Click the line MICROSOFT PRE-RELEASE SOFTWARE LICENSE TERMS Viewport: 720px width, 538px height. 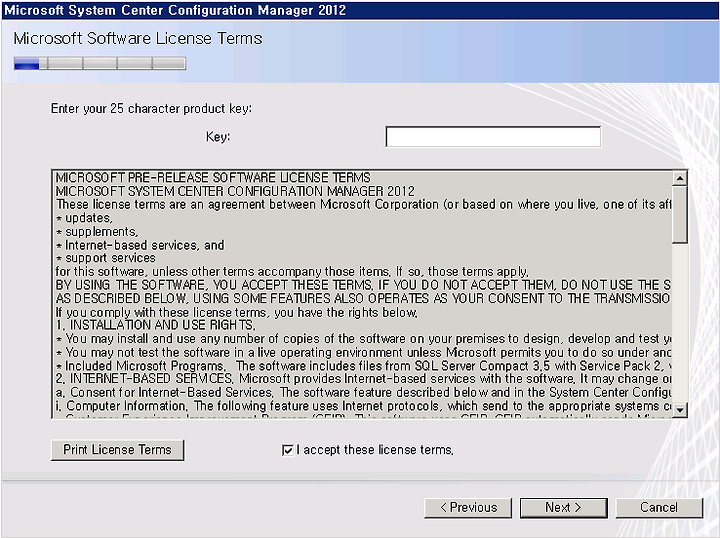pyautogui.click(x=213, y=178)
